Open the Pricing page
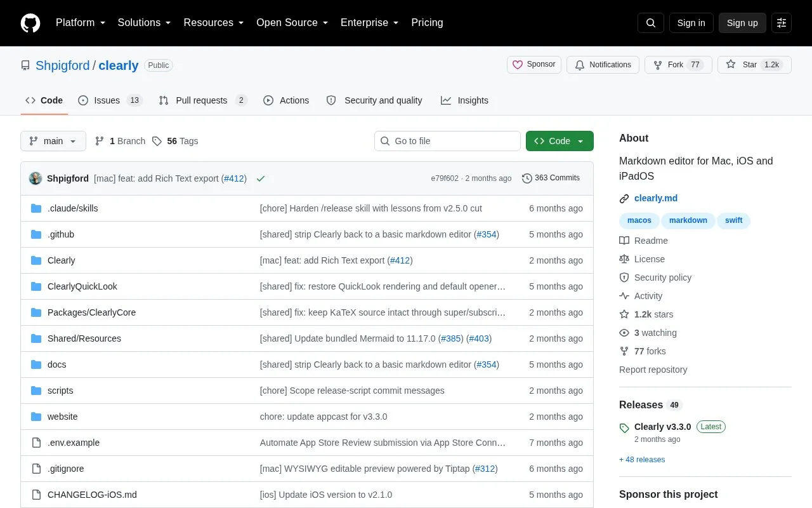Viewport: 812px width, 508px height. pyautogui.click(x=427, y=23)
